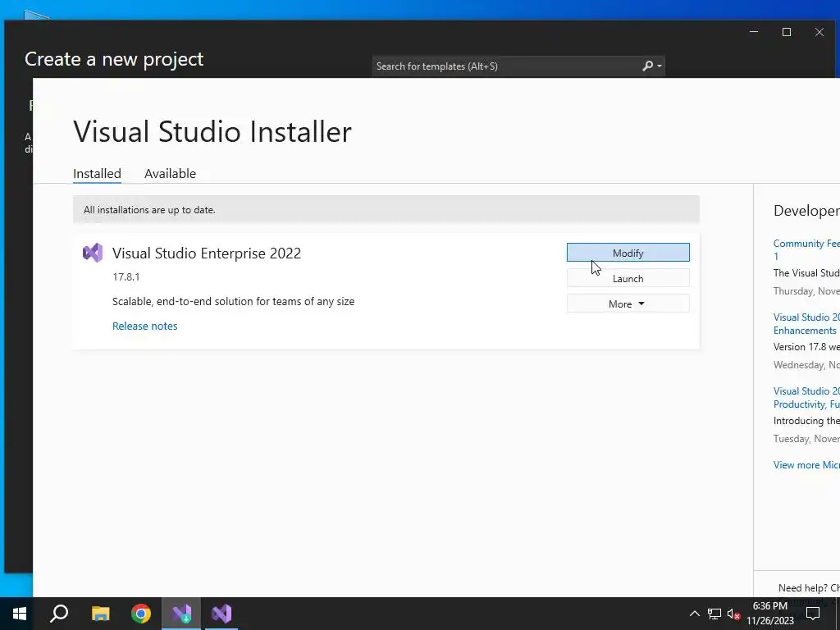Viewport: 840px width, 630px height.
Task: Open the Productivity news article link
Action: click(806, 398)
